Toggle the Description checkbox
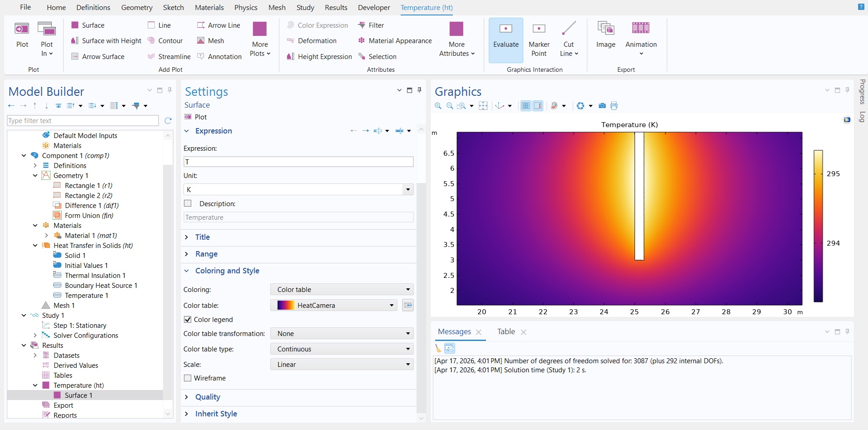 tap(188, 203)
